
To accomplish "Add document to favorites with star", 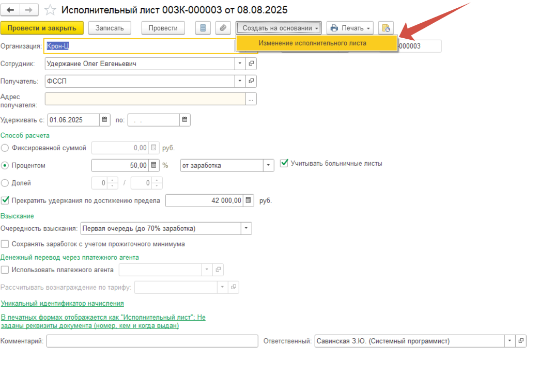I will tap(50, 10).
